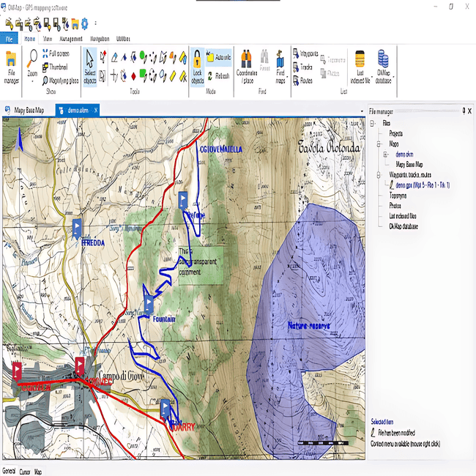Toggle Automatic mode in Mode group
Image resolution: width=476 pixels, height=476 pixels.
pyautogui.click(x=219, y=57)
